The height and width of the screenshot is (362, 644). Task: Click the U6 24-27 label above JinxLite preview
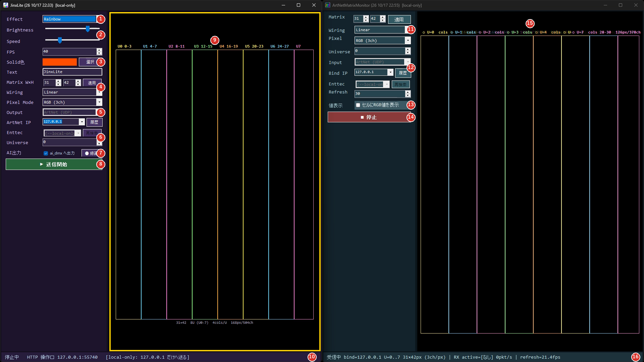coord(279,46)
